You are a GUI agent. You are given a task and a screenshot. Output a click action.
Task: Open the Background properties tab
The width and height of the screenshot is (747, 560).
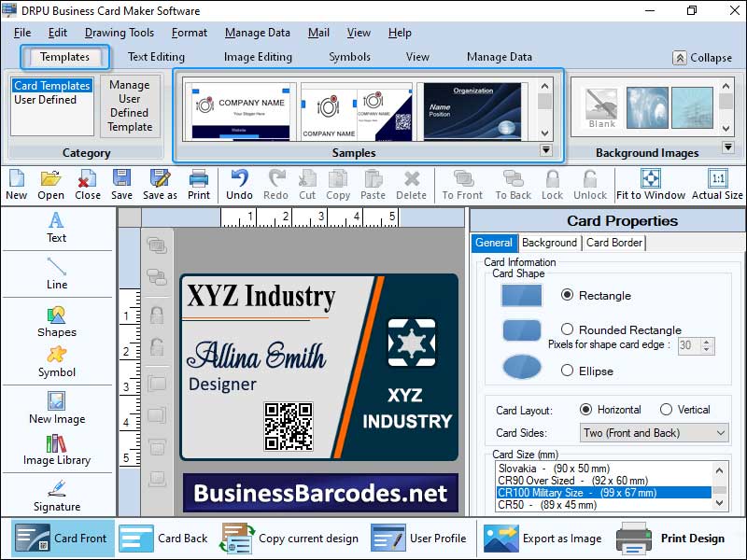549,243
